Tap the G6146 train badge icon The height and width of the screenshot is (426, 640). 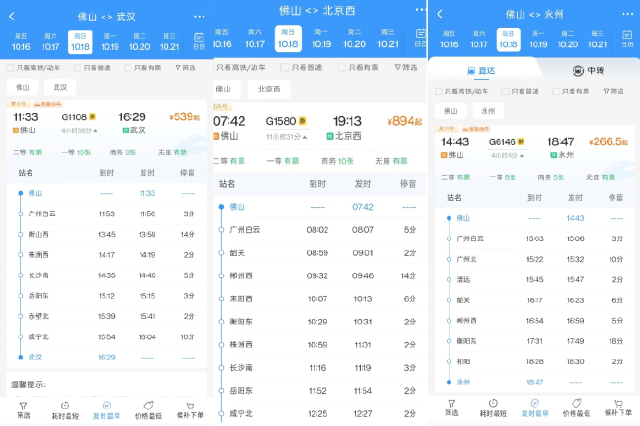point(521,142)
